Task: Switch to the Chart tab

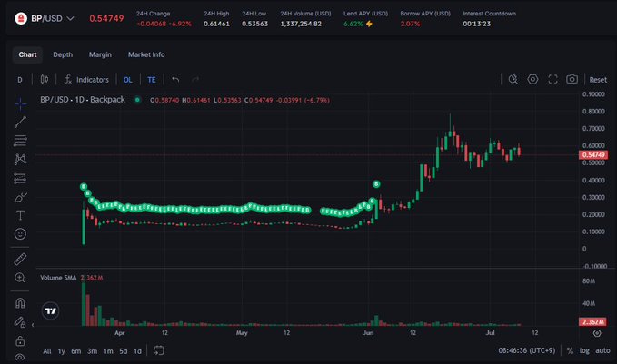Action: [x=27, y=54]
